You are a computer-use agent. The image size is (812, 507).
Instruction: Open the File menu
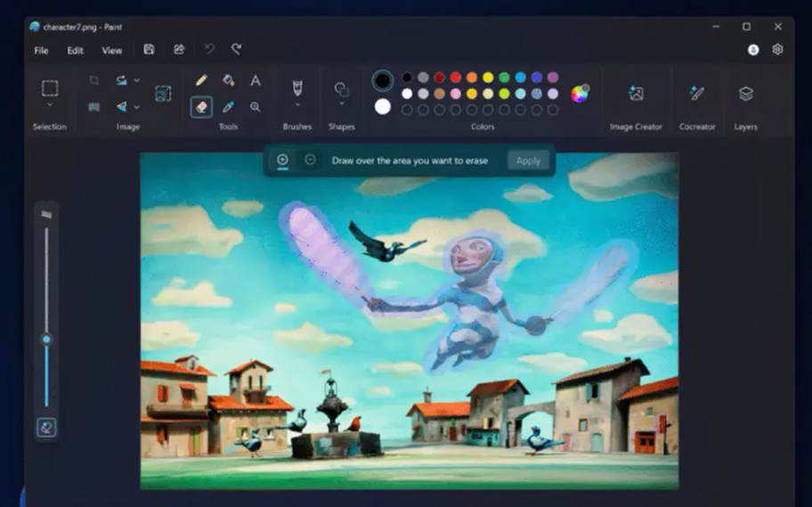click(41, 50)
